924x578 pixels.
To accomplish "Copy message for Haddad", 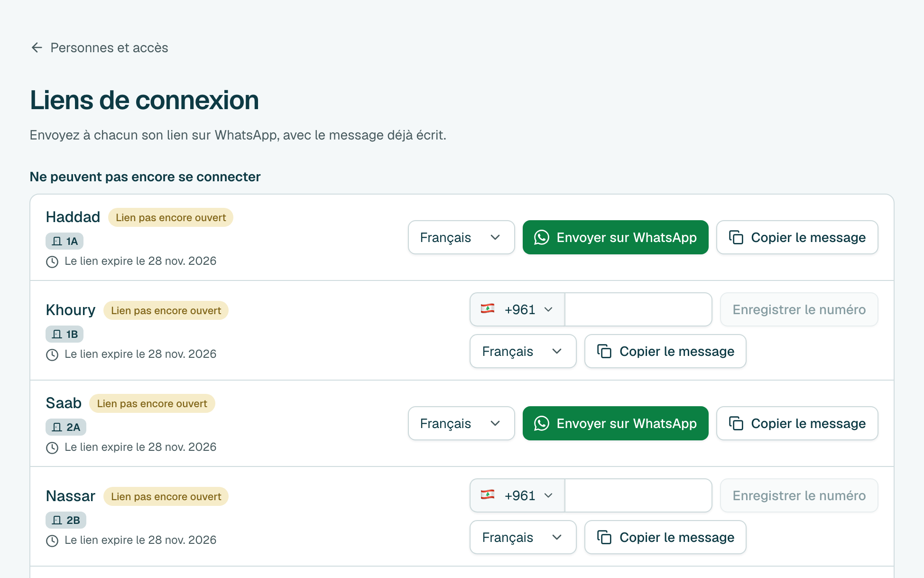I will [x=797, y=237].
